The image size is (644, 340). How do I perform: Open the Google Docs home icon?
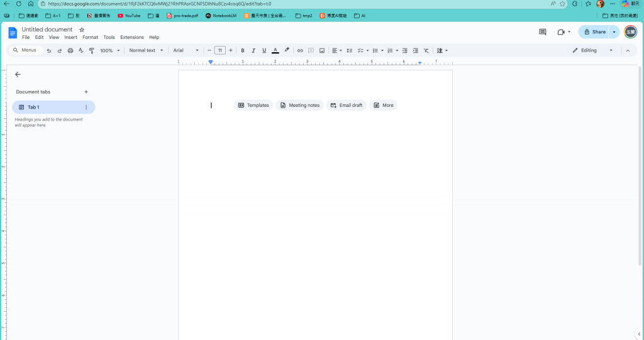13,33
